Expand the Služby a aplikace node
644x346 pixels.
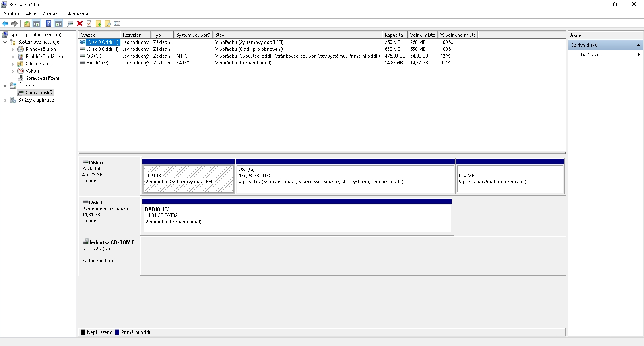point(5,100)
